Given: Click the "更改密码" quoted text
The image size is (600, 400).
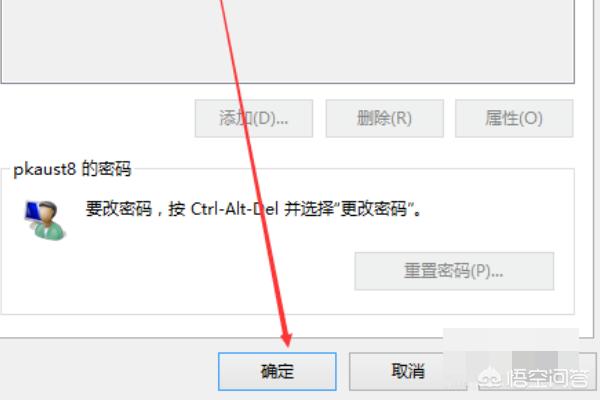Looking at the screenshot, I should coord(373,209).
